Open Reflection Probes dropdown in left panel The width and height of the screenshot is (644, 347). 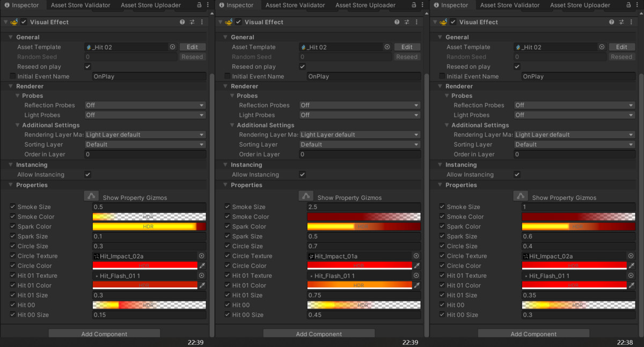(x=145, y=105)
